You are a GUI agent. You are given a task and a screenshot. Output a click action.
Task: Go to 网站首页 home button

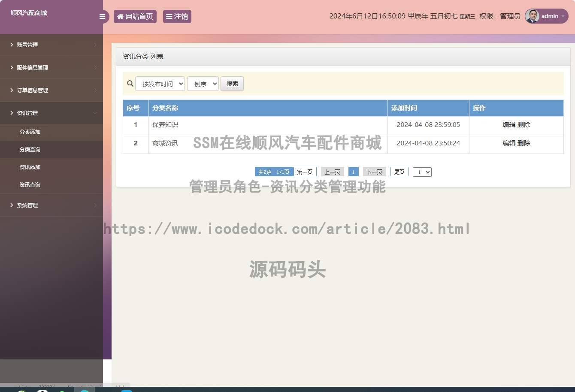tap(135, 16)
